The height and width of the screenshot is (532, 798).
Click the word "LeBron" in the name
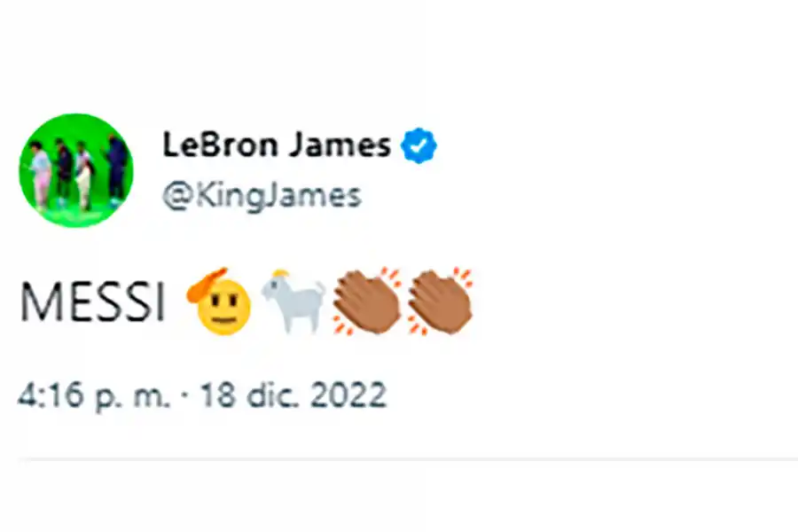coord(214,145)
